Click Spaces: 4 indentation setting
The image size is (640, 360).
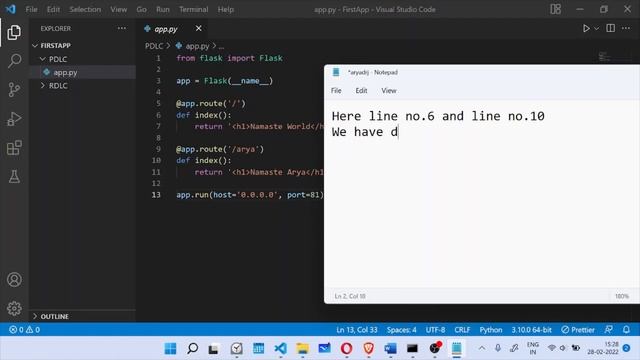coord(402,329)
